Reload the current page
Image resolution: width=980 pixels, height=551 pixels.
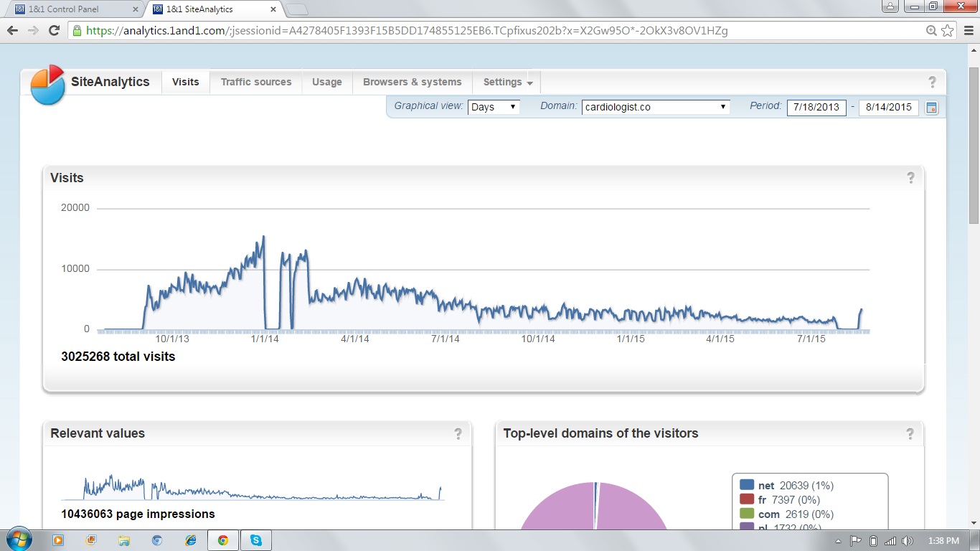click(54, 30)
